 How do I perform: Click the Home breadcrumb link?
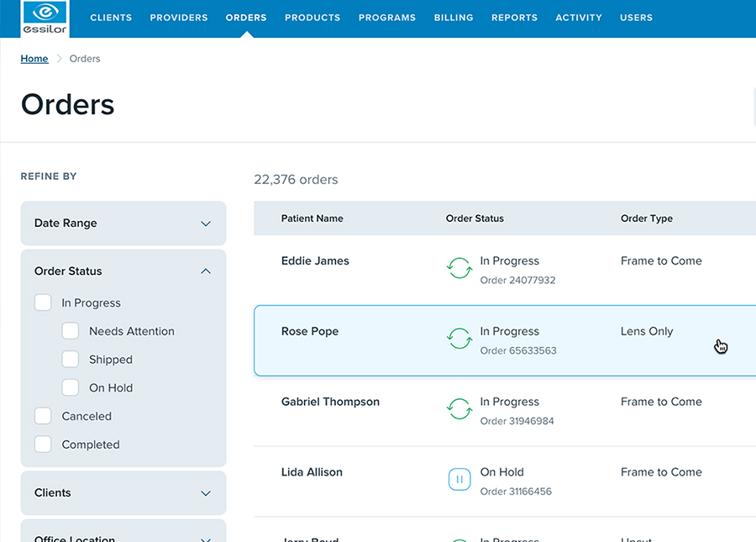(34, 59)
